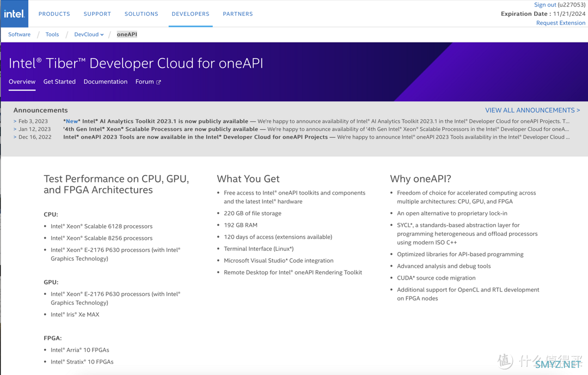Switch to the Overview tab
The image size is (588, 375).
click(22, 81)
